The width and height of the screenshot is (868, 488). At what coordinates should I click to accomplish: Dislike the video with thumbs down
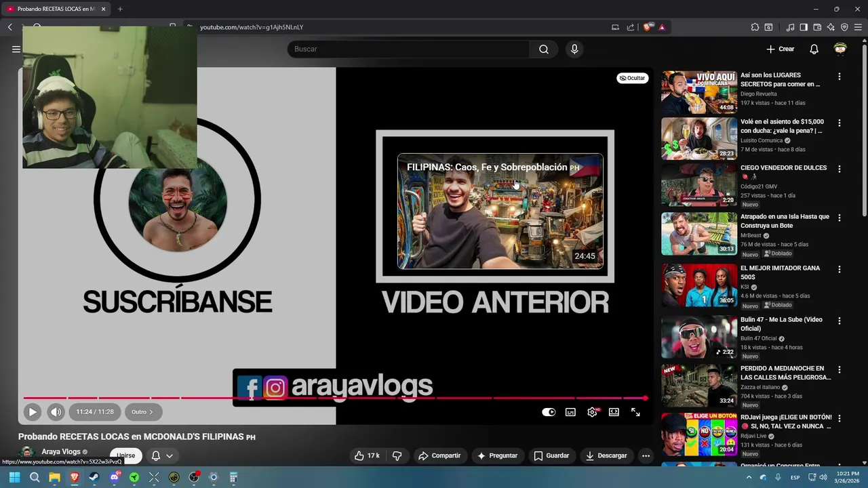tap(397, 455)
